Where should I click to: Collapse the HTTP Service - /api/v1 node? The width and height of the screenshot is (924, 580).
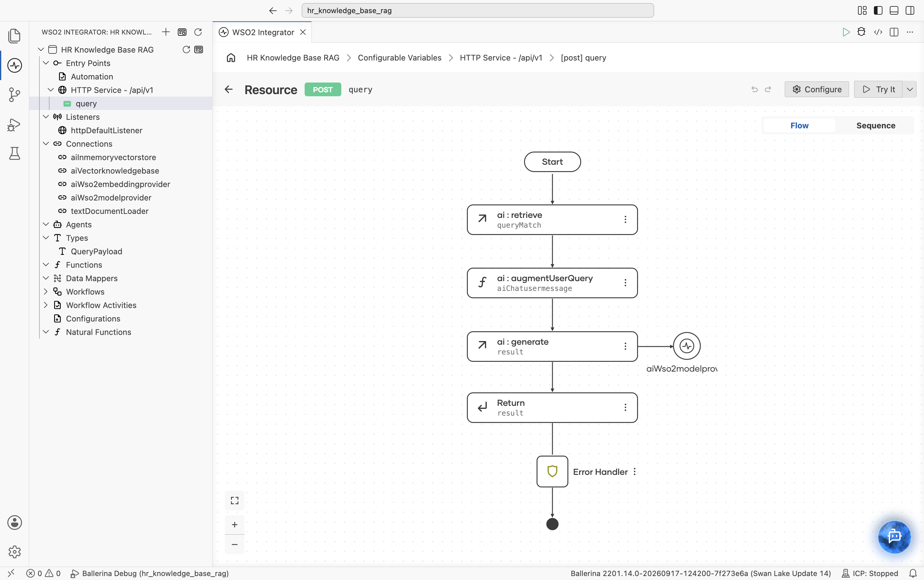pyautogui.click(x=51, y=90)
